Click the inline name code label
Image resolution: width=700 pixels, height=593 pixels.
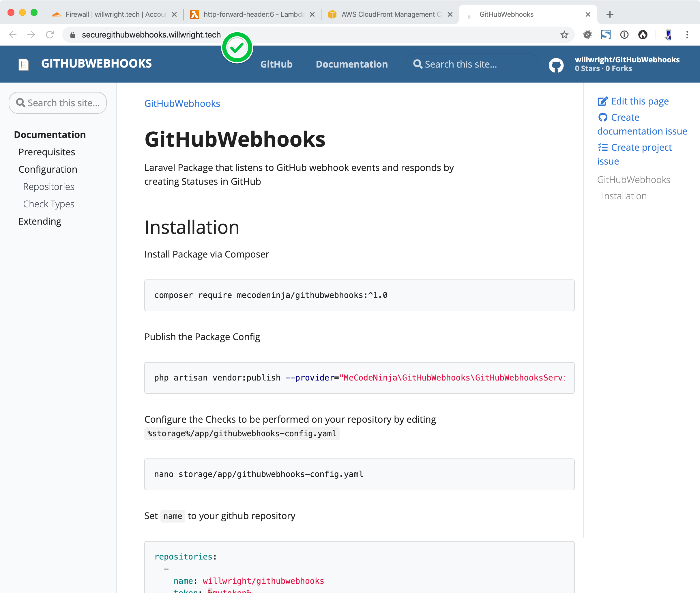[x=173, y=516]
